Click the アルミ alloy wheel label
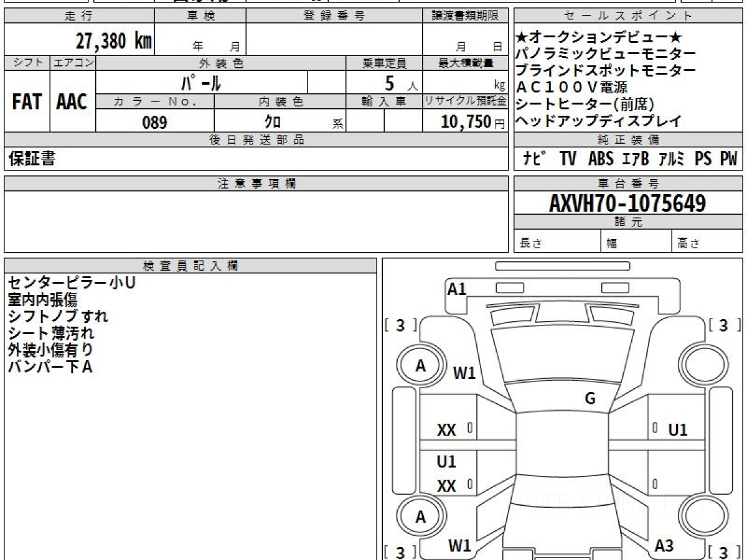Screen dimensions: 747x560 tap(672, 159)
